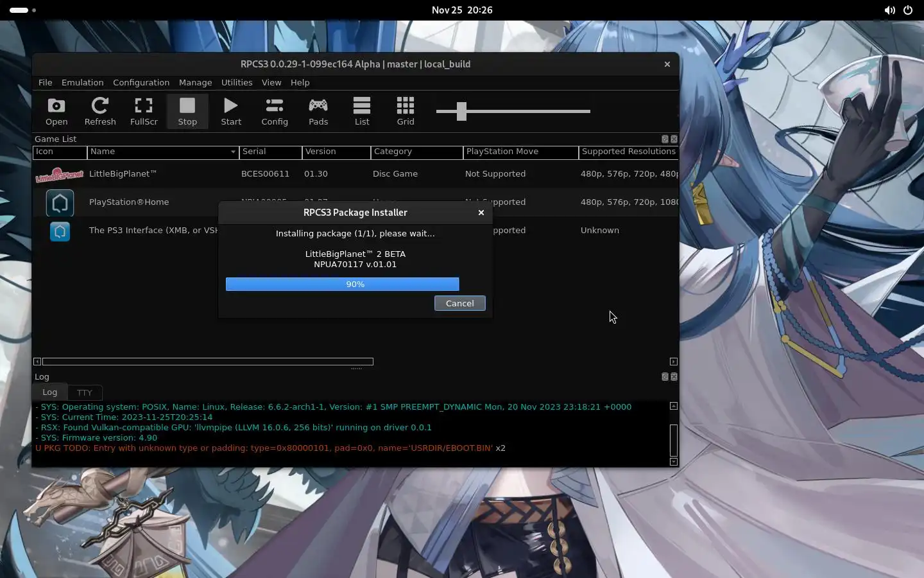
Task: Close the RPCS3 Package Installer dialog
Action: (481, 213)
